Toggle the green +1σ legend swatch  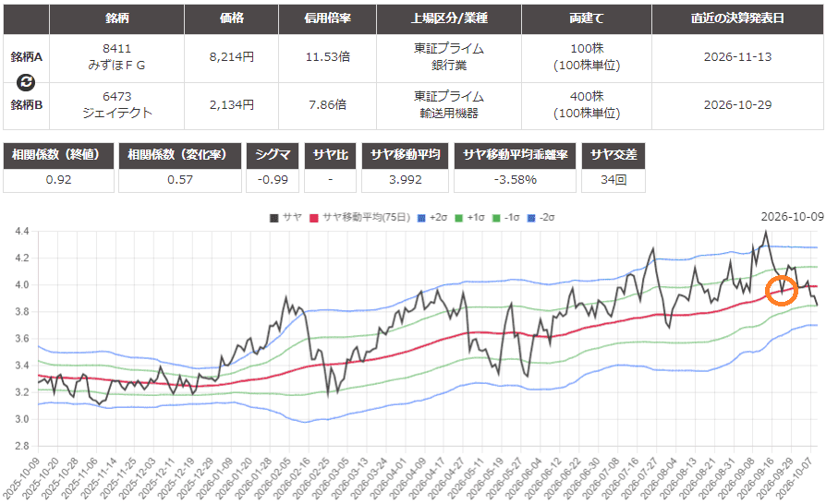click(459, 218)
